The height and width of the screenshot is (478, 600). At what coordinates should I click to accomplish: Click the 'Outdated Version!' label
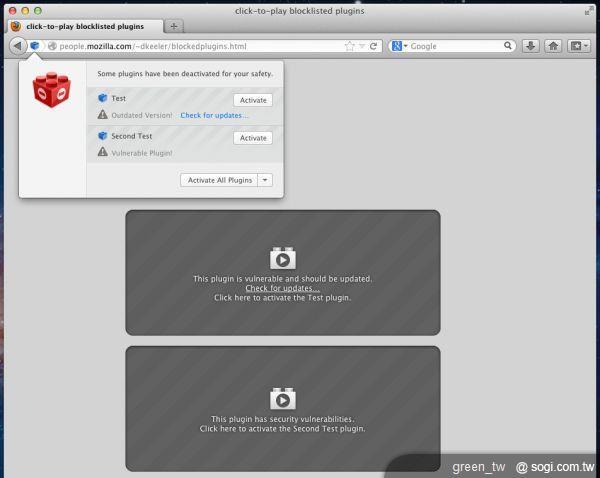(x=142, y=115)
